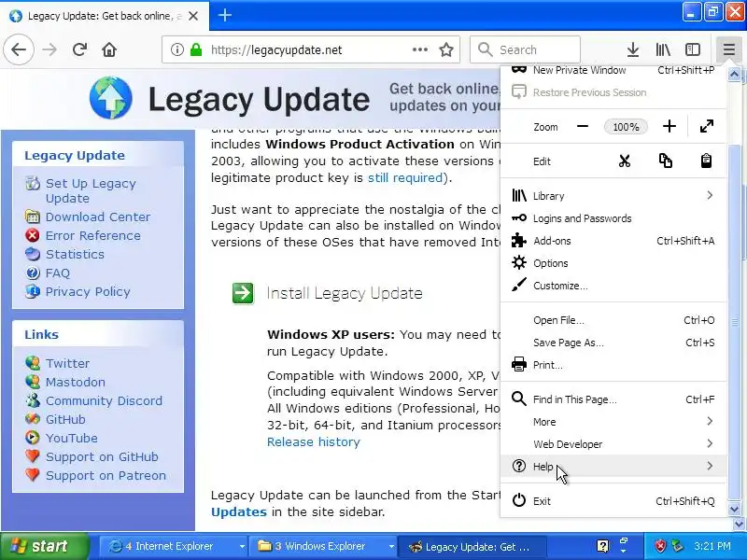Image resolution: width=747 pixels, height=560 pixels.
Task: Select Find in This Page...
Action: click(x=613, y=399)
